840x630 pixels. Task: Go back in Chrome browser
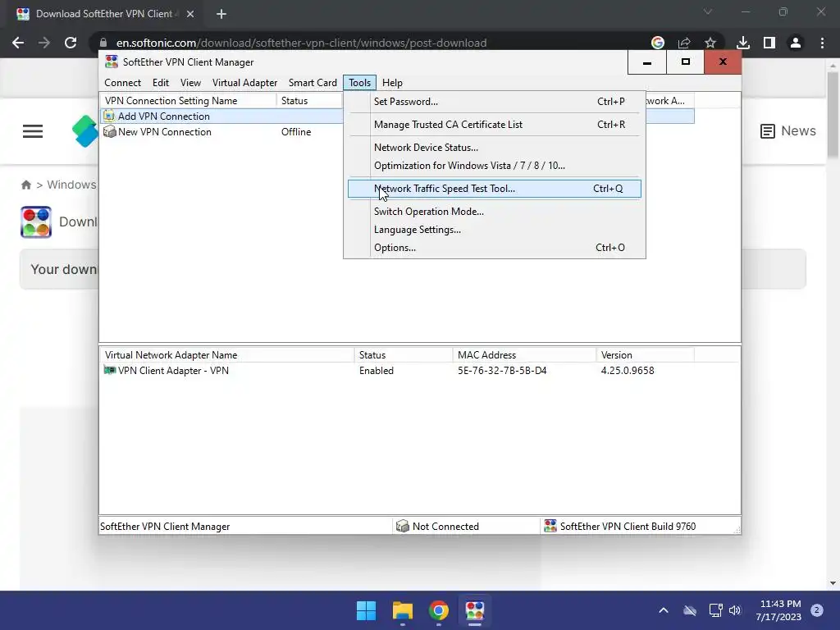[18, 43]
